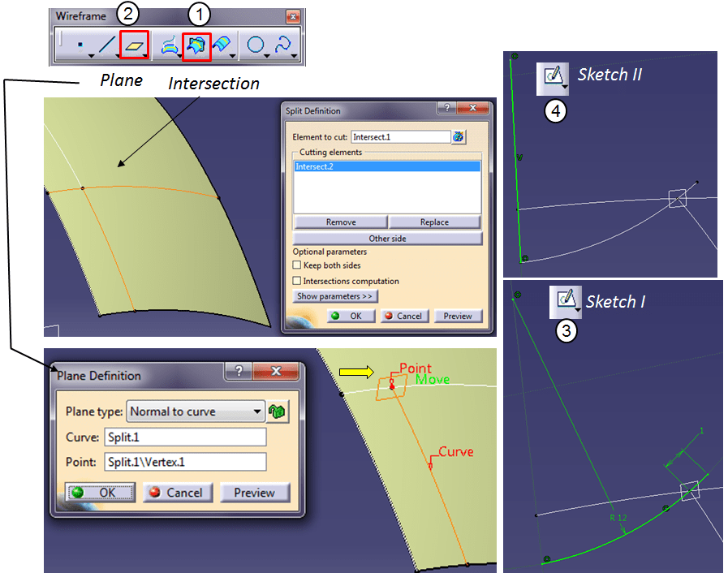This screenshot has width=728, height=573.
Task: Open the Plane type dropdown
Action: pos(196,411)
